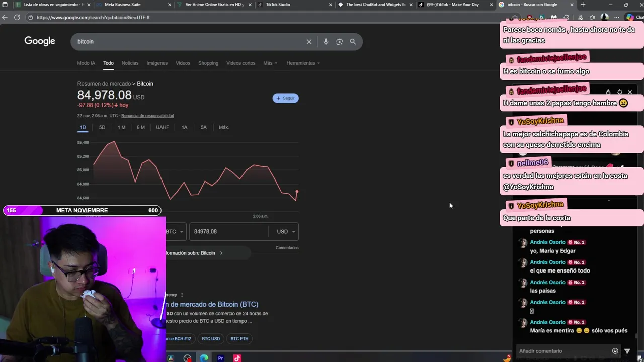The height and width of the screenshot is (362, 644).
Task: Open the USD currency dropdown
Action: click(x=286, y=231)
